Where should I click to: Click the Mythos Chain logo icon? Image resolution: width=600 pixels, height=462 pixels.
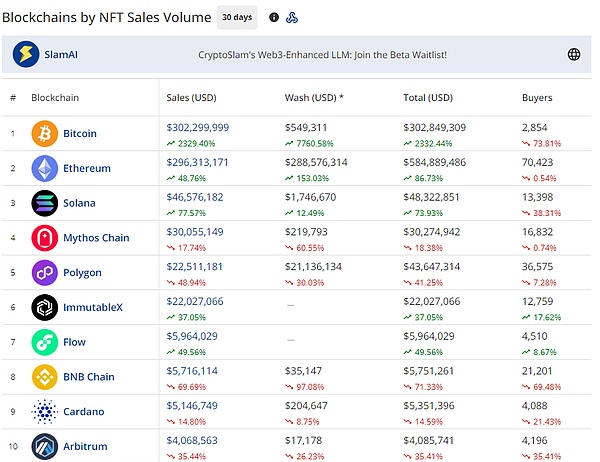pyautogui.click(x=45, y=237)
